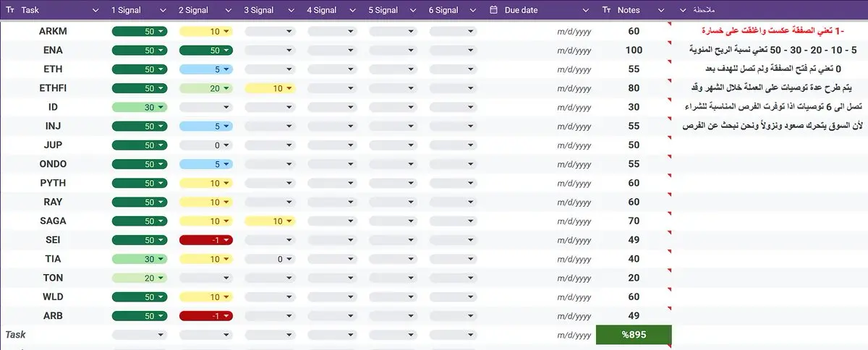The image size is (868, 350).
Task: Open the empty 1 Signal dropdown in Task row
Action: tap(140, 335)
